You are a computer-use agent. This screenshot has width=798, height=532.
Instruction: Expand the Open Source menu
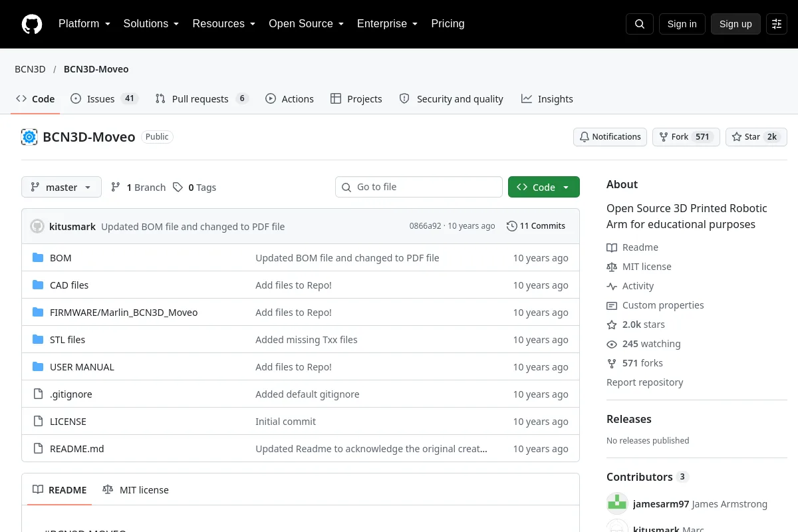click(306, 24)
